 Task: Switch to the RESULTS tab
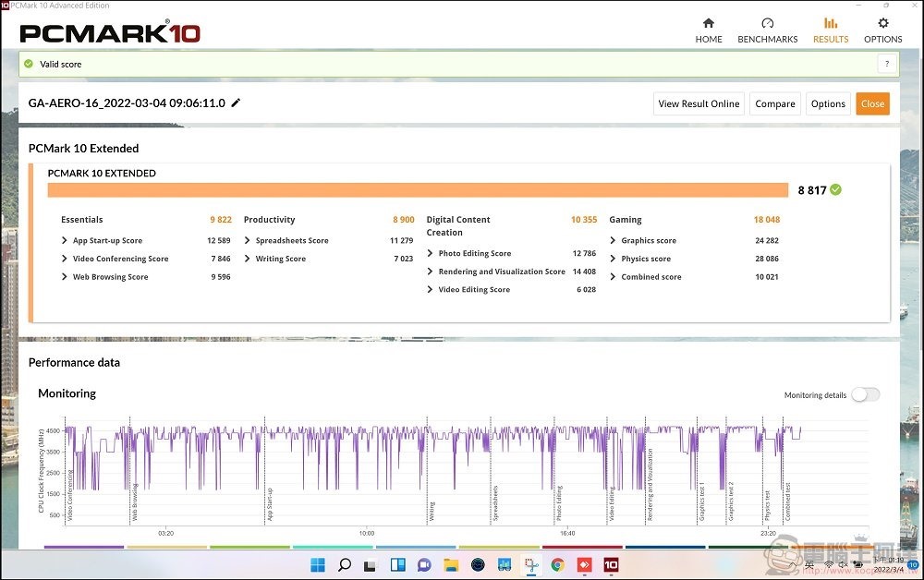[x=831, y=30]
